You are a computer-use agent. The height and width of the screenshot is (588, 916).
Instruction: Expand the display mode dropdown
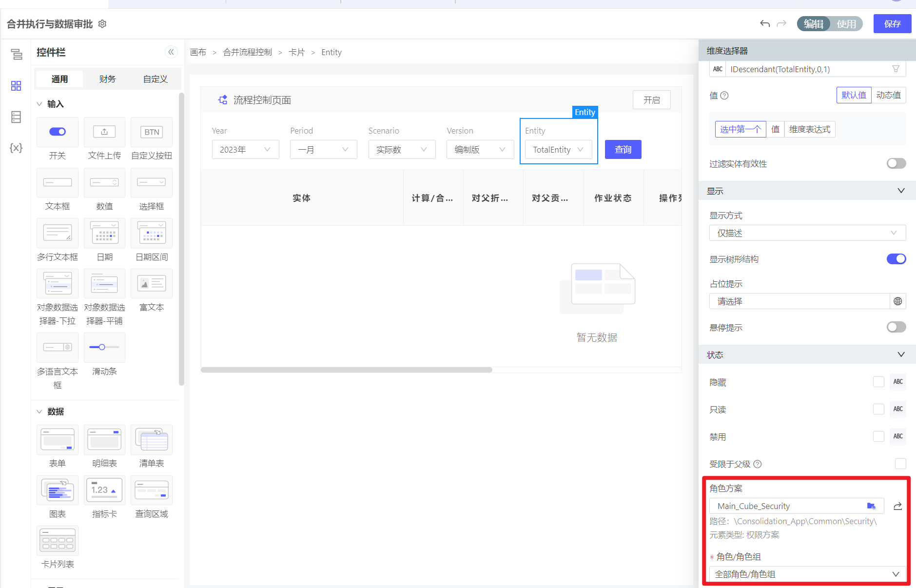point(807,233)
